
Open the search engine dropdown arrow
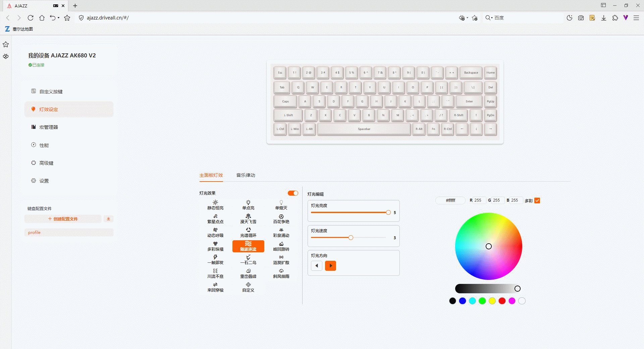pyautogui.click(x=492, y=18)
